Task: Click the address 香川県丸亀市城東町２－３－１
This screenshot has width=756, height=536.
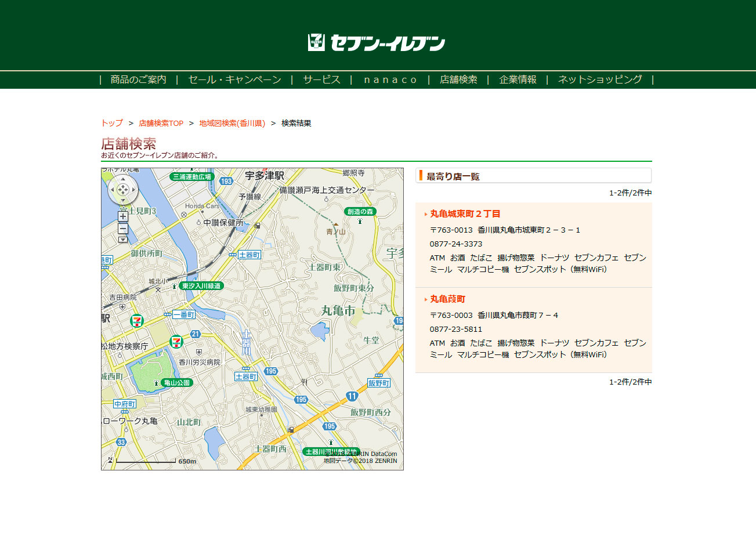Action: coord(529,230)
